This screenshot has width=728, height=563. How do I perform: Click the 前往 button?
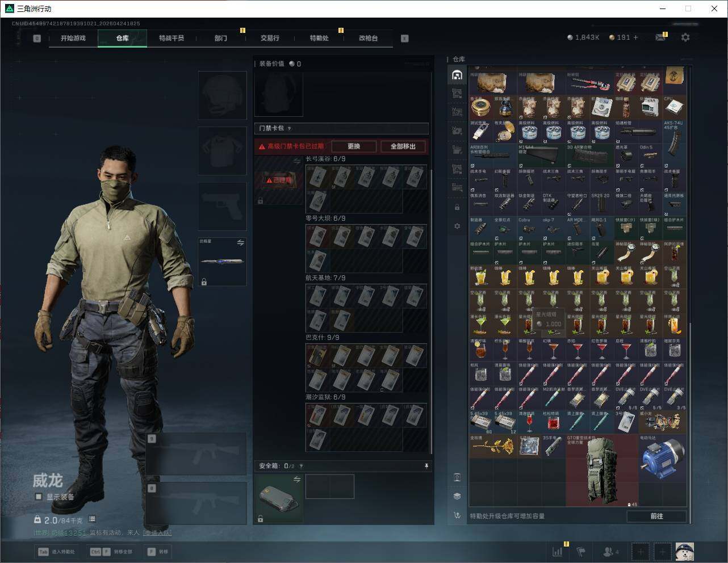click(x=656, y=516)
